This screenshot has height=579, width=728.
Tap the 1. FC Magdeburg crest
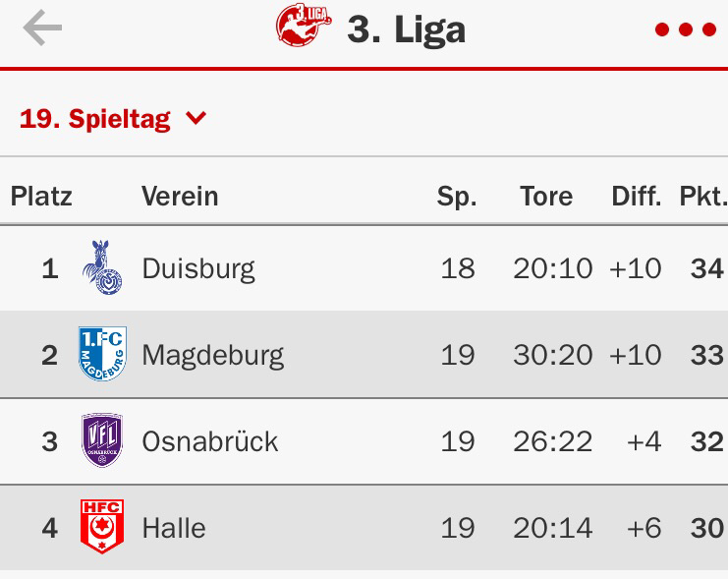pyautogui.click(x=102, y=354)
